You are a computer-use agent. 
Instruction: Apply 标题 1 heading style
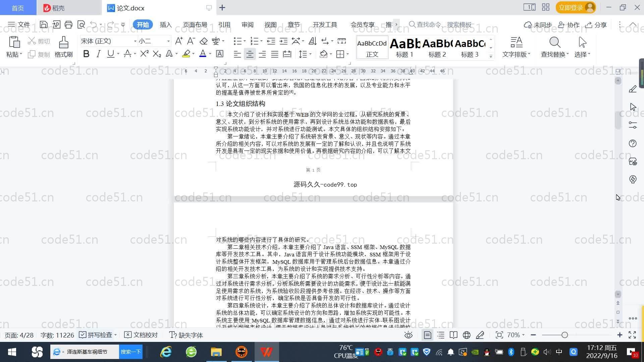coord(405,47)
